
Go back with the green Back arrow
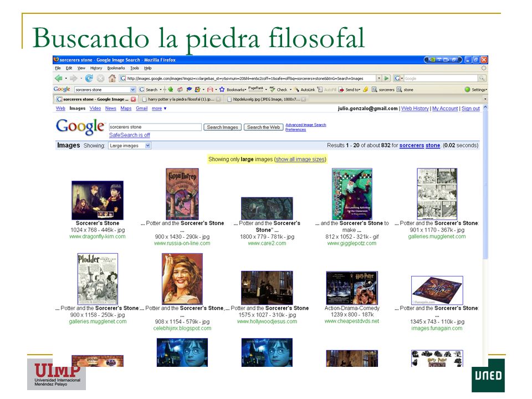pos(58,78)
